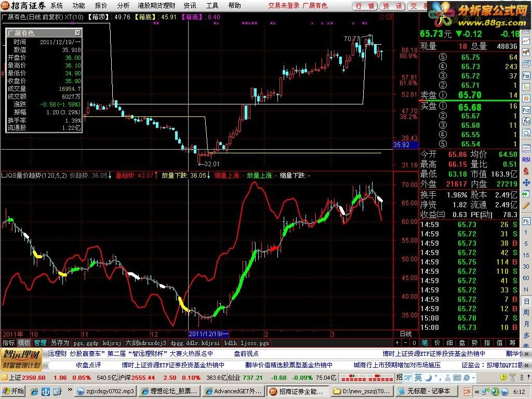532x399 pixels.
Task: Switch to 无标题 - 记事本 taskbar window
Action: click(428, 391)
